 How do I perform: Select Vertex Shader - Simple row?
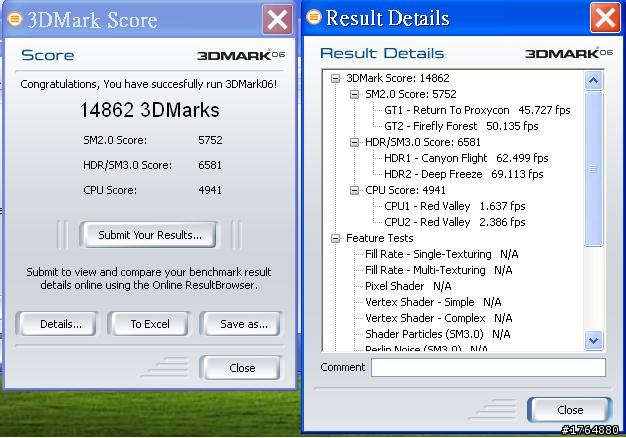pyautogui.click(x=433, y=302)
